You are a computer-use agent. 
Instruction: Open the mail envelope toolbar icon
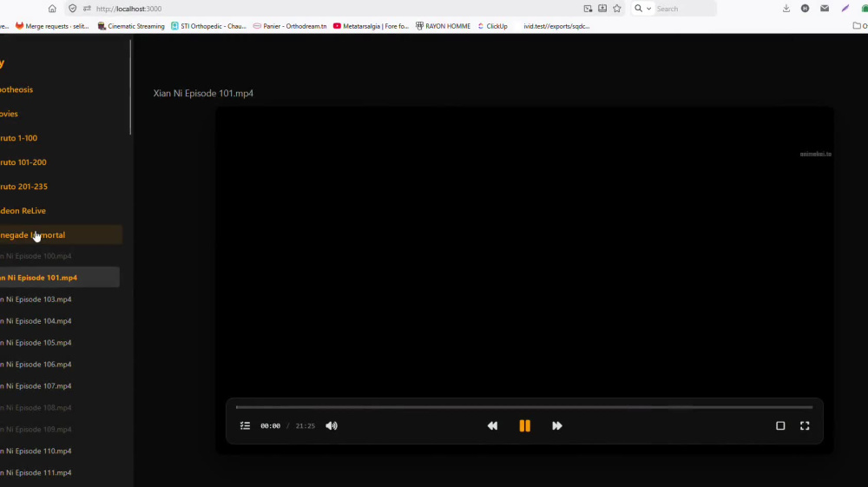[x=825, y=9]
